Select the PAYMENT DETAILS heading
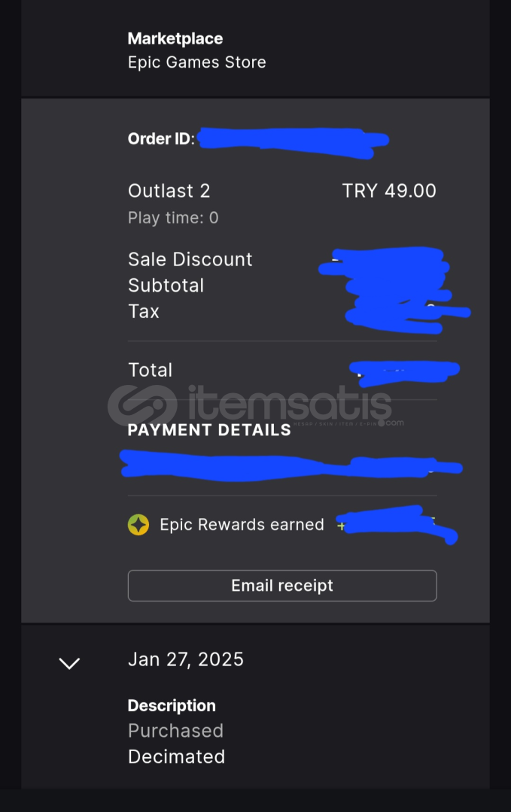 click(209, 430)
